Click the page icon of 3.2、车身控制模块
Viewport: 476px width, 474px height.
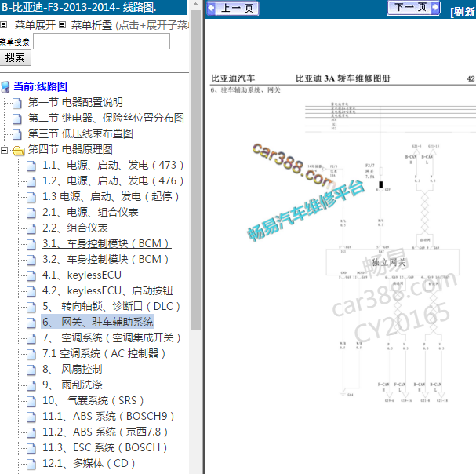click(31, 260)
